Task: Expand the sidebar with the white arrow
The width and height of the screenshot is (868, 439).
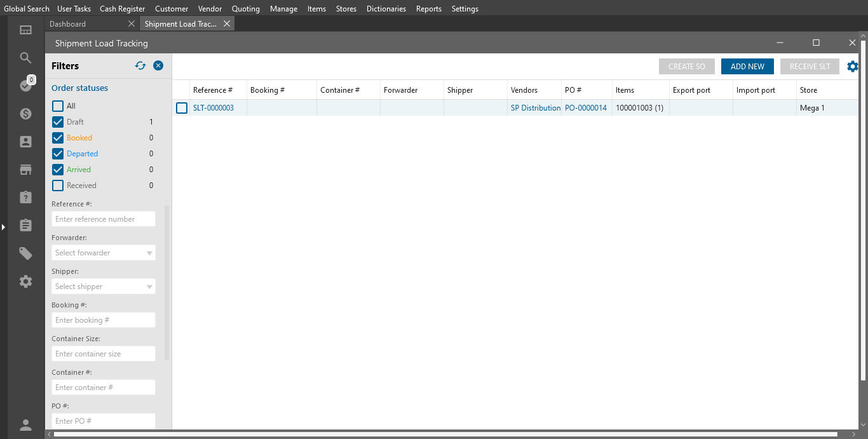Action: pyautogui.click(x=3, y=226)
